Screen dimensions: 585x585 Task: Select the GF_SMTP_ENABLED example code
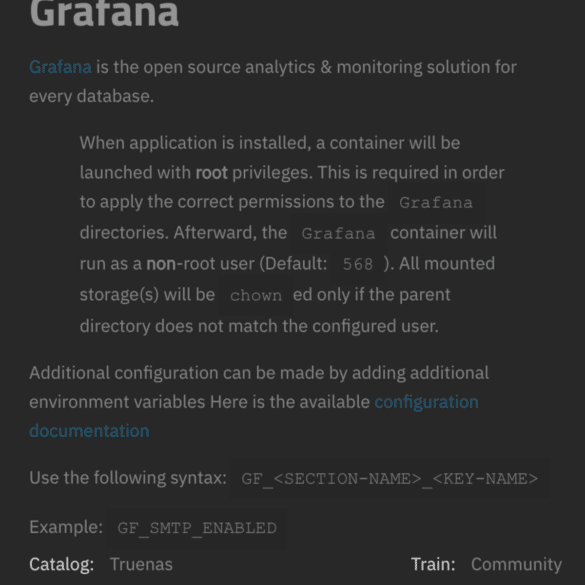[x=197, y=528]
